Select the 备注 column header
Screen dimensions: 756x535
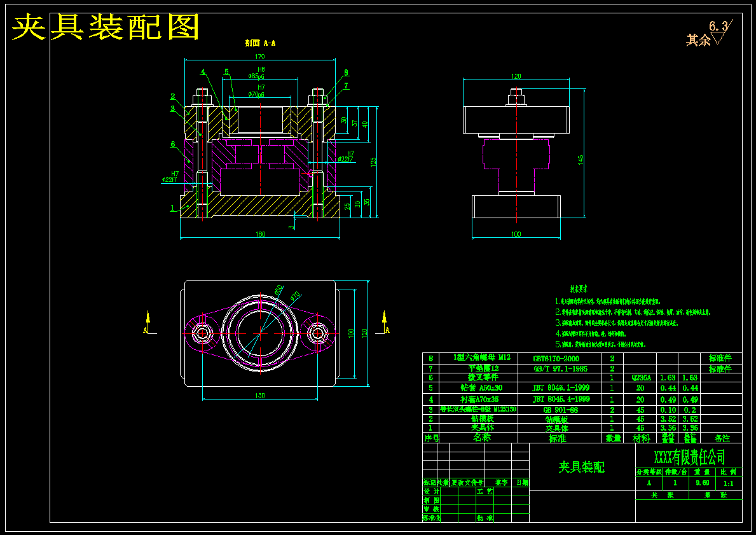[722, 438]
